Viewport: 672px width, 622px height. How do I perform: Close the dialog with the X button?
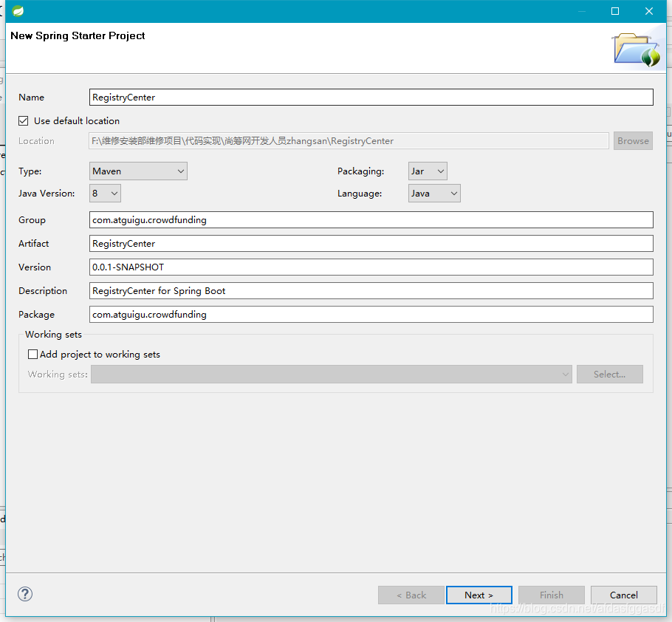point(649,11)
